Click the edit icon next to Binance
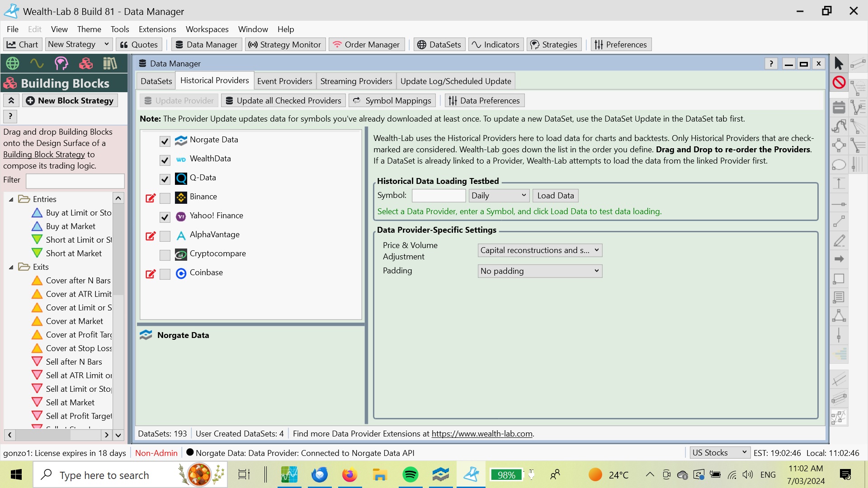 pyautogui.click(x=151, y=198)
